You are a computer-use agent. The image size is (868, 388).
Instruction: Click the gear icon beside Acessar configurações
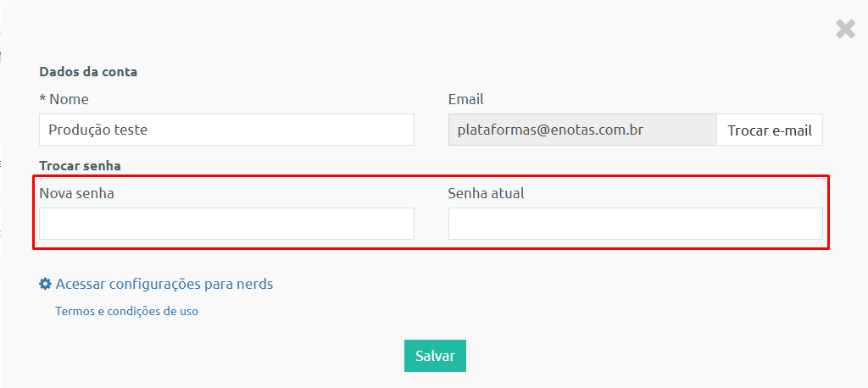coord(45,284)
